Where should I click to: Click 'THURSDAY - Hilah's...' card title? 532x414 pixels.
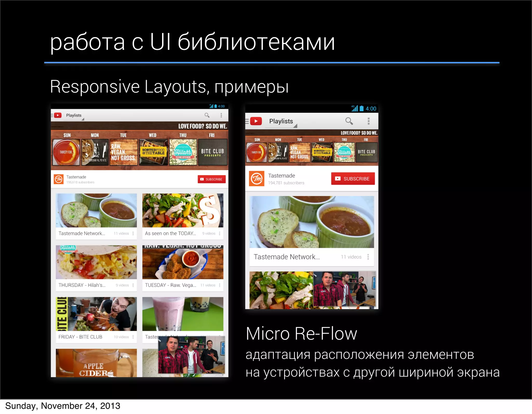pos(82,285)
